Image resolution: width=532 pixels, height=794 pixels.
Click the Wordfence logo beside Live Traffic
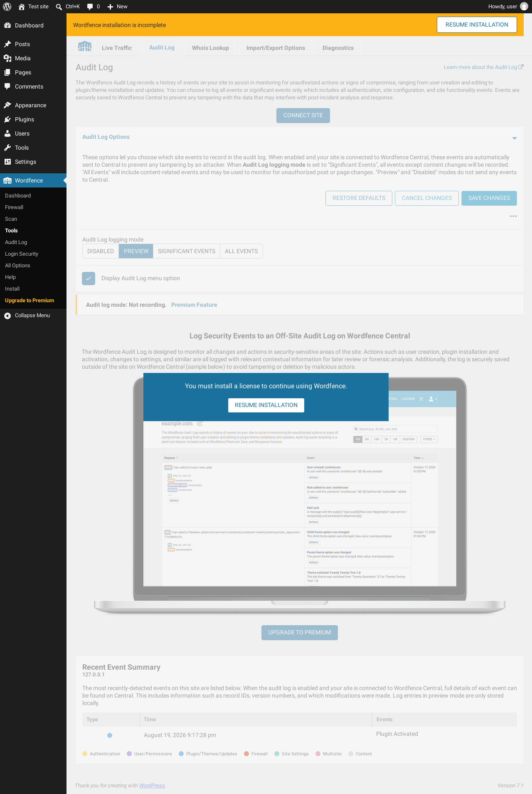[x=85, y=47]
